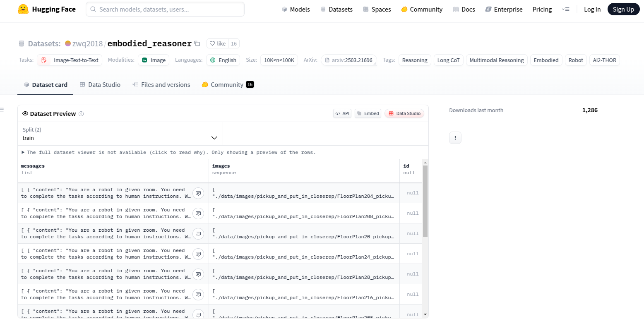644x319 pixels.
Task: Open Community in the top navigation
Action: 422,9
